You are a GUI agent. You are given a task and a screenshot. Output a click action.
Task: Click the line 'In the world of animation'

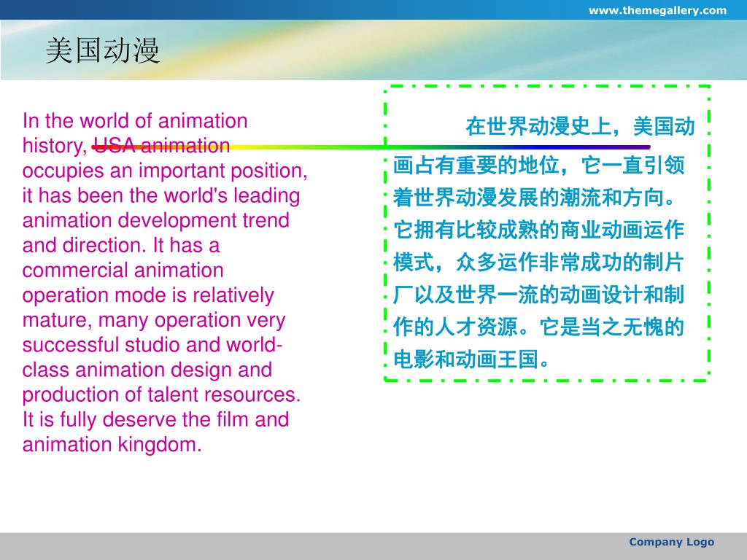135,121
